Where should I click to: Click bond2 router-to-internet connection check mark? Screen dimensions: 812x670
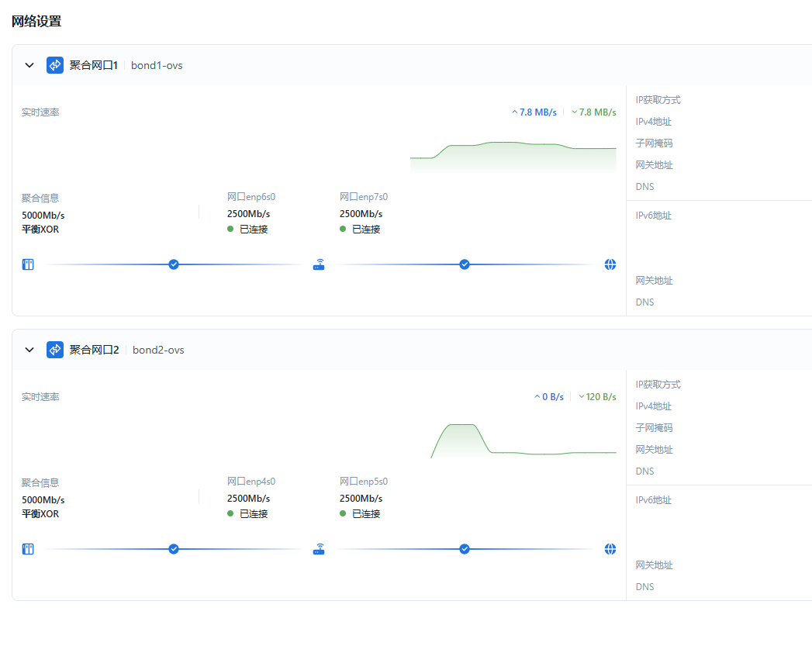point(465,549)
